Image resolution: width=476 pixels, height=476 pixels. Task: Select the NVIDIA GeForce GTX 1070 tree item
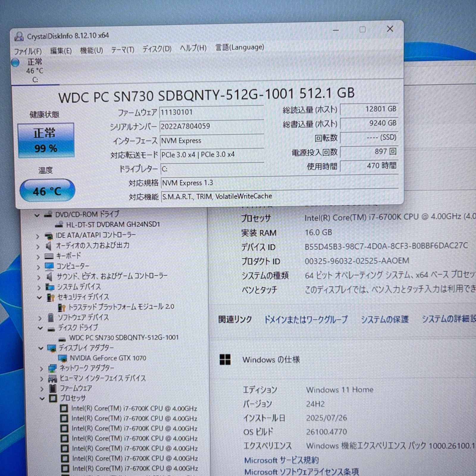click(x=108, y=358)
